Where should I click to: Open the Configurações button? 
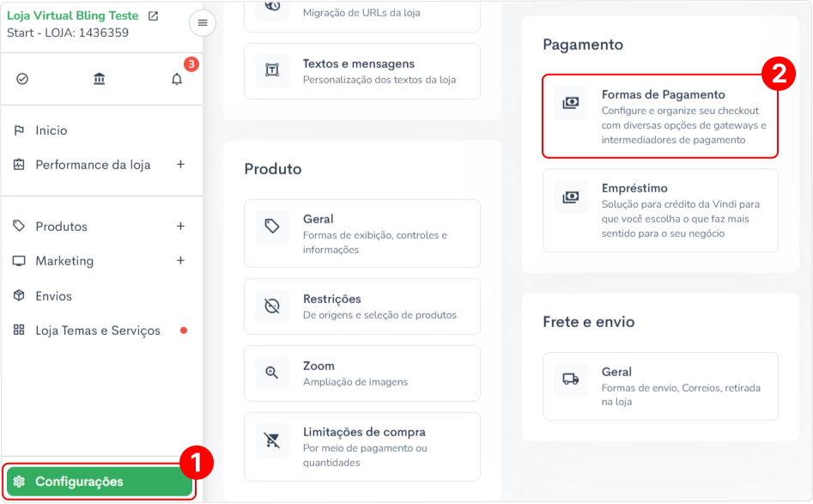100,482
